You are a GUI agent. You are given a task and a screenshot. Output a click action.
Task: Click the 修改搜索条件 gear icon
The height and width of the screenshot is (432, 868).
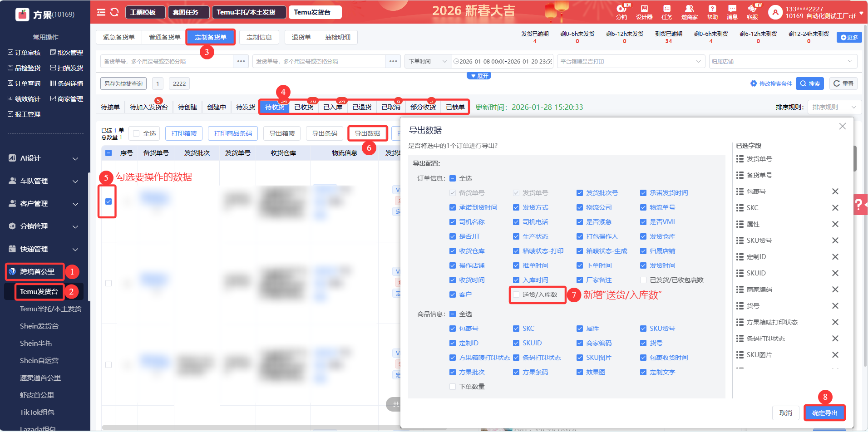coord(754,83)
